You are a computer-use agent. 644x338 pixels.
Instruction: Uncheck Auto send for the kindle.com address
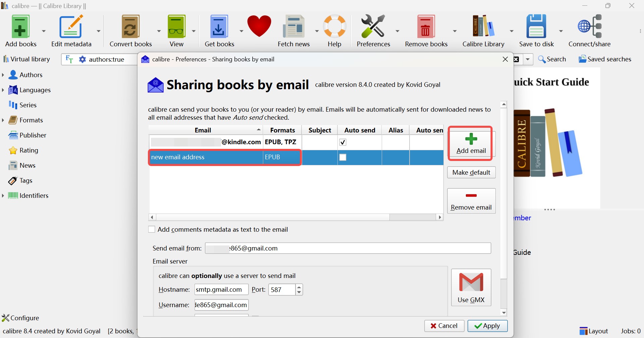[343, 142]
